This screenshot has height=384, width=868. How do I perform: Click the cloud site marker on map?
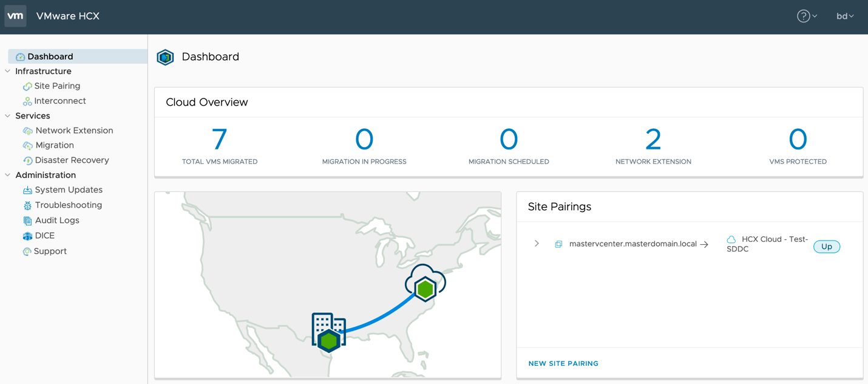tap(425, 284)
